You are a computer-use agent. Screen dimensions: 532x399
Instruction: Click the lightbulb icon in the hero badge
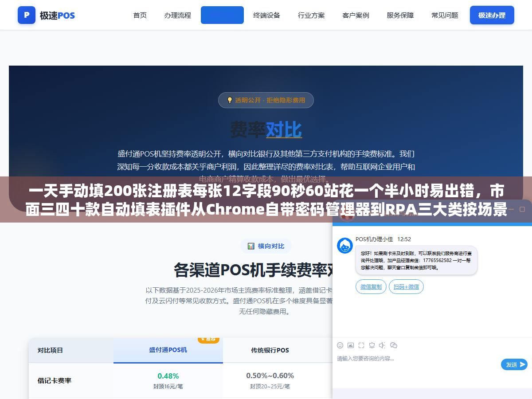[x=230, y=100]
